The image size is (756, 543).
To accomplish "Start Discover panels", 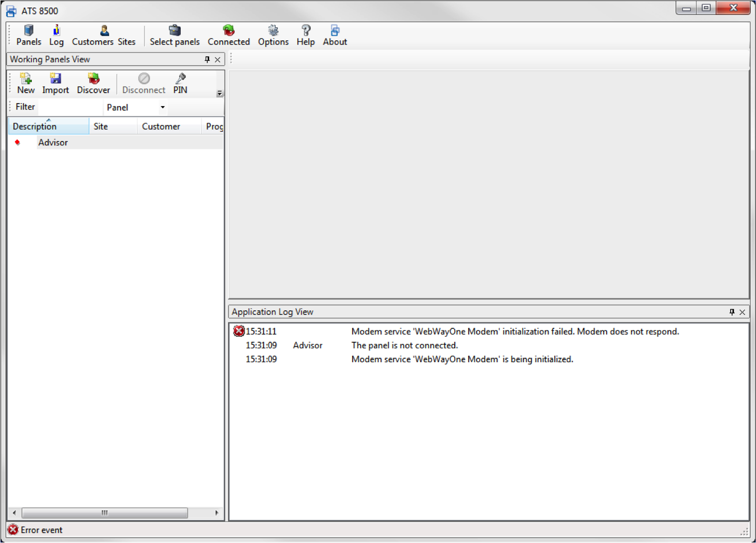I will pos(93,79).
